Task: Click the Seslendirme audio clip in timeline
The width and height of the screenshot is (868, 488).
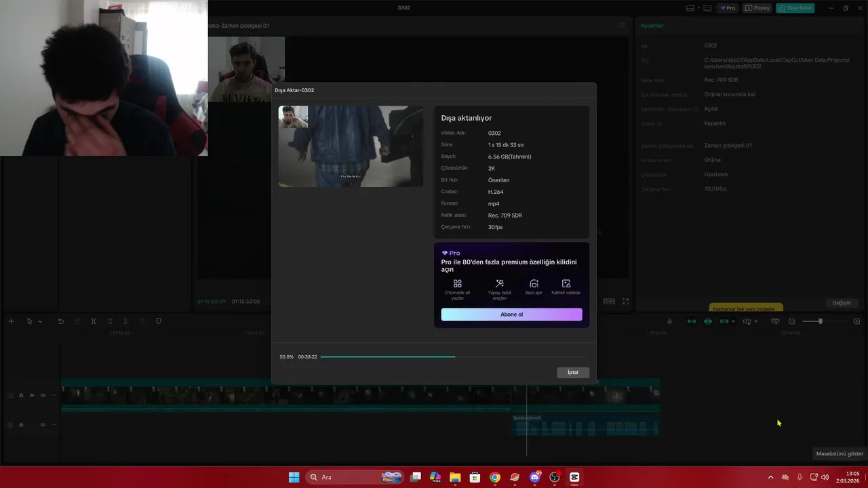Action: coord(585,425)
